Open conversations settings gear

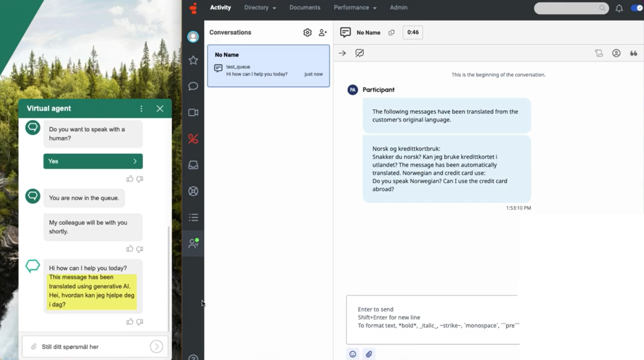(307, 32)
